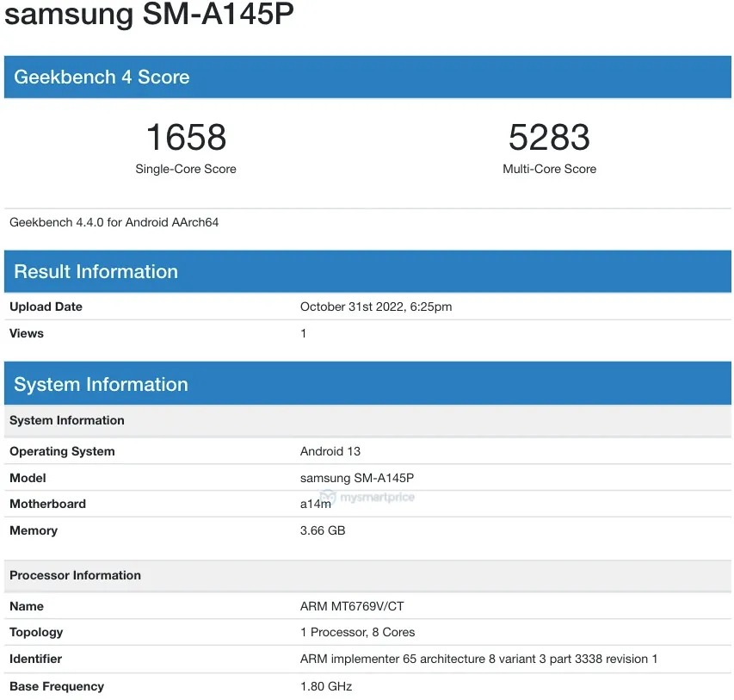The width and height of the screenshot is (734, 700).
Task: Click the samsung SM-A145P model value
Action: (358, 478)
